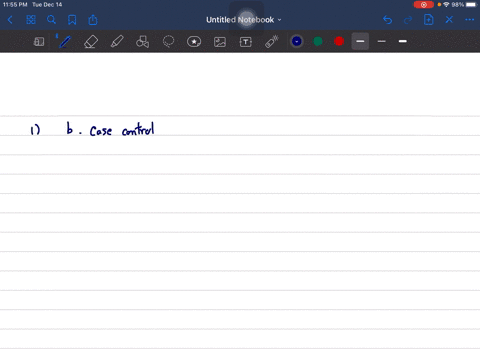Open the Elements sticker tool

(x=194, y=42)
